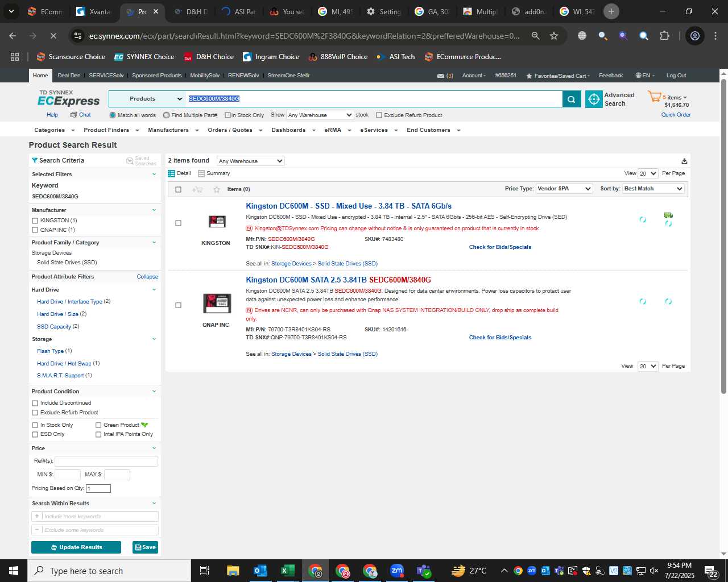This screenshot has width=728, height=582.
Task: Open Price Type Vendor SPA dropdown
Action: [x=564, y=189]
